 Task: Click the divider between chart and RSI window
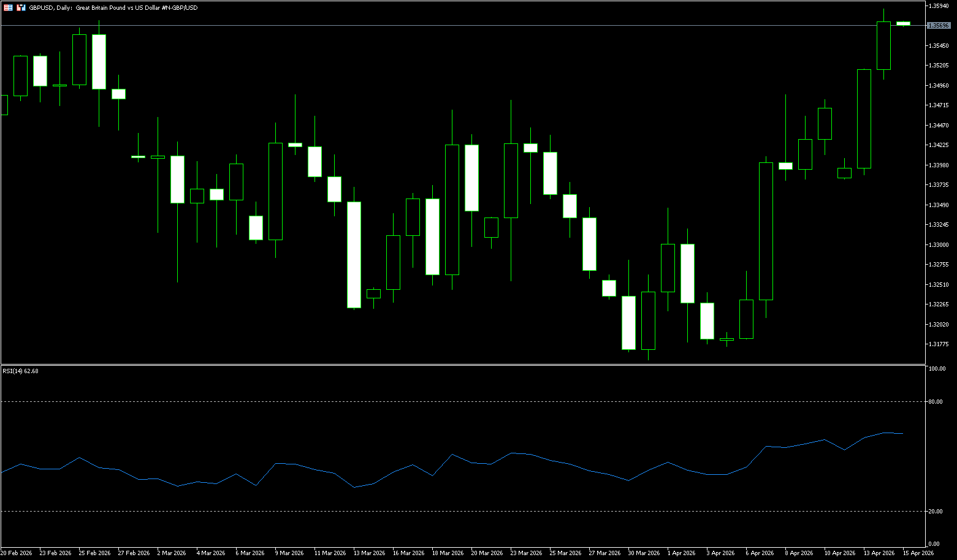click(460, 365)
